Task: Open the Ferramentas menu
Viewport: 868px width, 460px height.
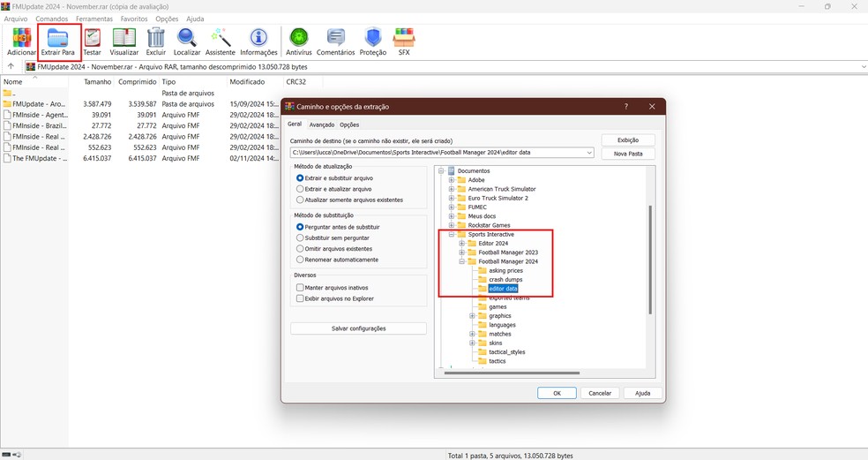Action: click(x=94, y=19)
